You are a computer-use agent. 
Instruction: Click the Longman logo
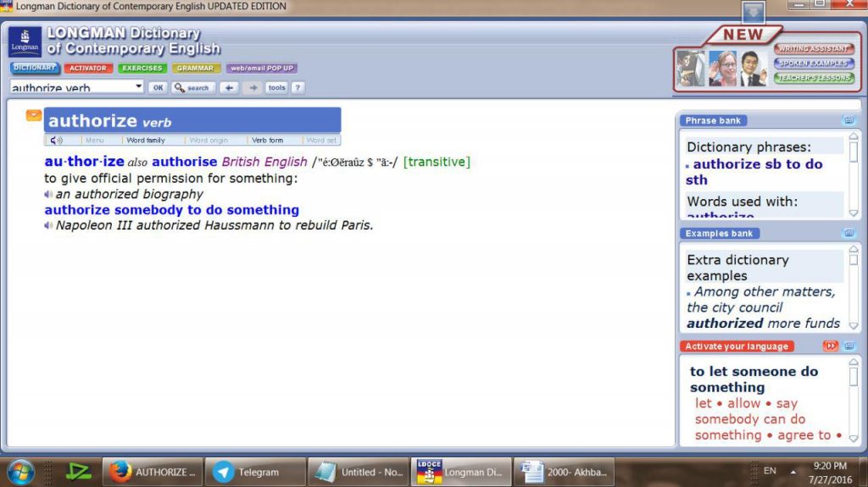coord(25,42)
